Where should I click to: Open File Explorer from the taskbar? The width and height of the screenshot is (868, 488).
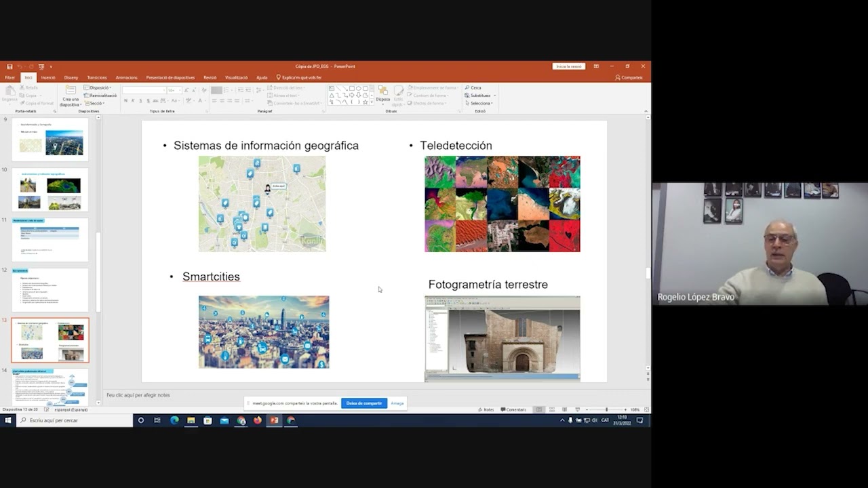[x=191, y=420]
